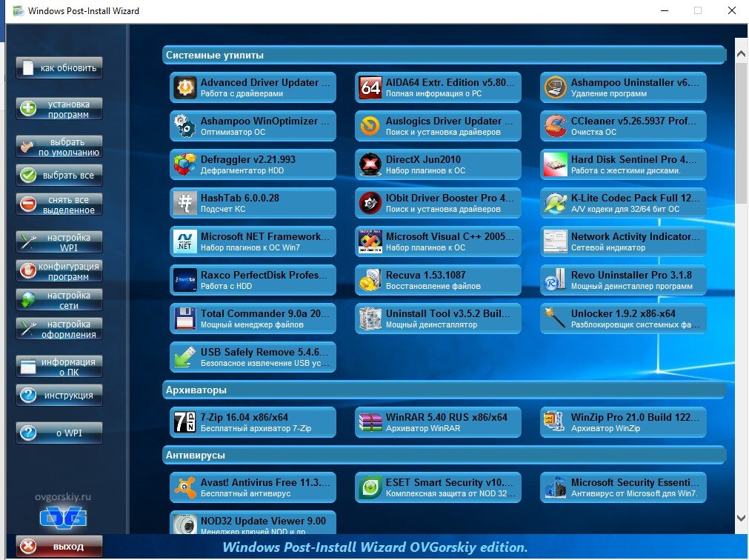749x560 pixels.
Task: Click 'Восстановление файлов' description text
Action: pyautogui.click(x=433, y=287)
